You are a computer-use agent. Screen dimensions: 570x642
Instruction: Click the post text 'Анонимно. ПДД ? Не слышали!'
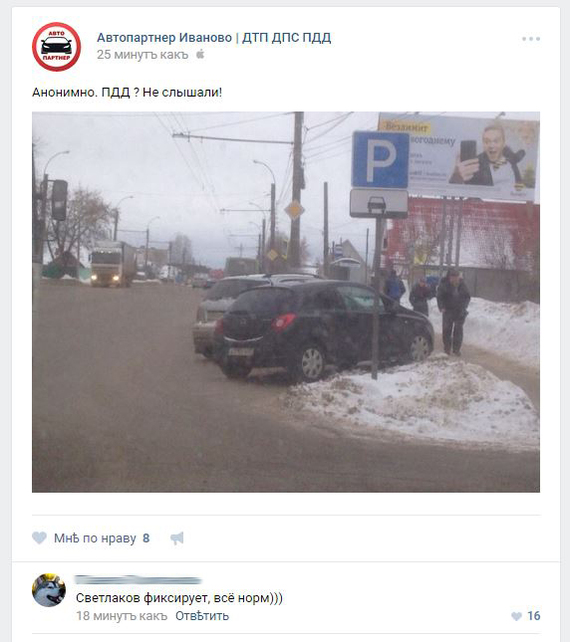click(x=127, y=93)
